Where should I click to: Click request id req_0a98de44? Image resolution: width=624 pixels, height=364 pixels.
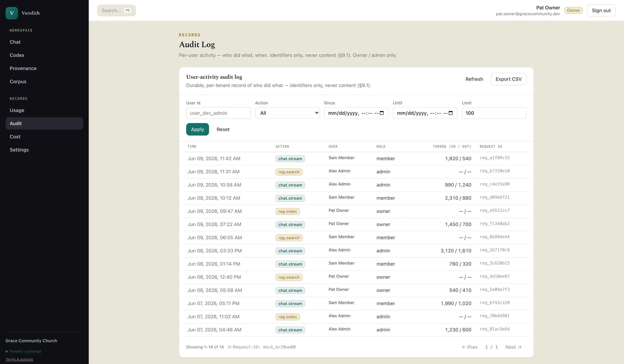pyautogui.click(x=495, y=237)
